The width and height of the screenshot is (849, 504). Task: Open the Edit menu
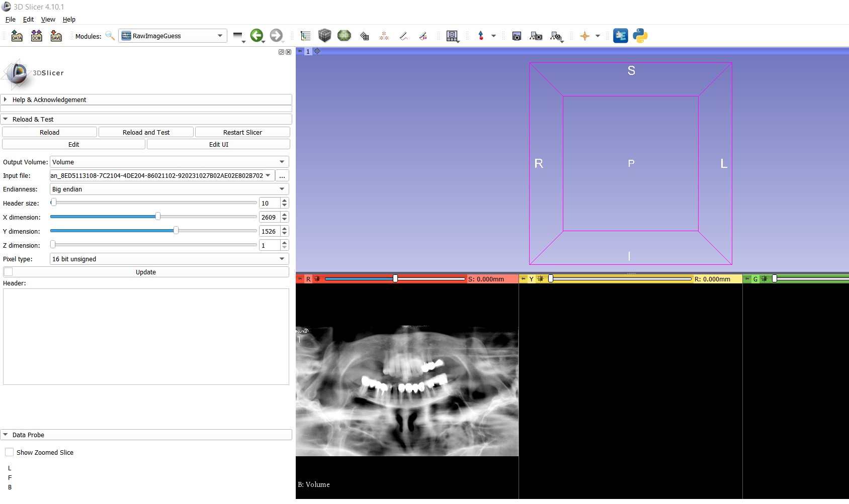pyautogui.click(x=28, y=19)
